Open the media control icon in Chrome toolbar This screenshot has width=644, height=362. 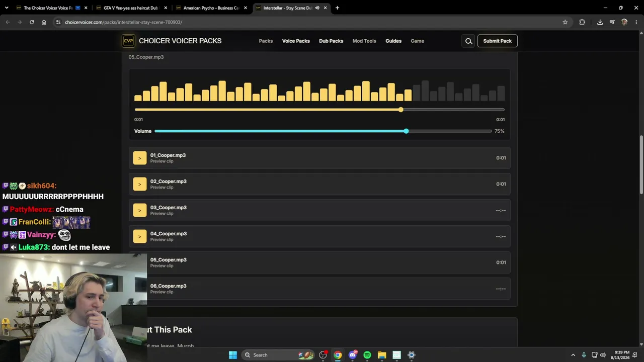coord(612,22)
